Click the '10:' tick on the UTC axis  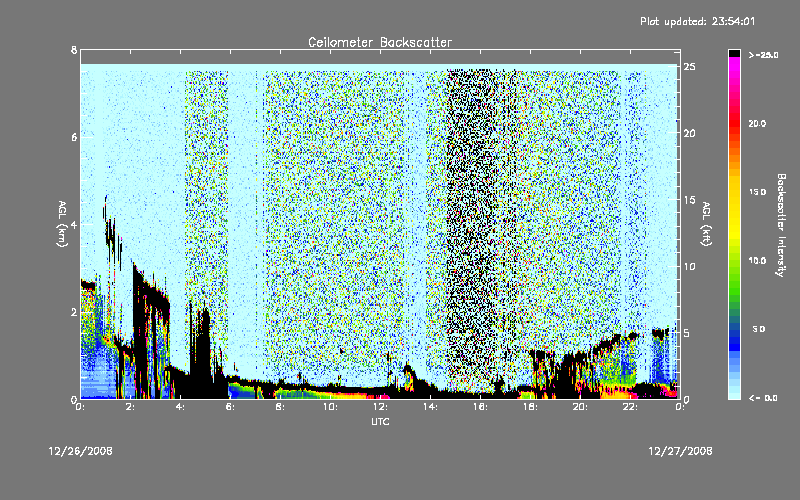(x=331, y=407)
